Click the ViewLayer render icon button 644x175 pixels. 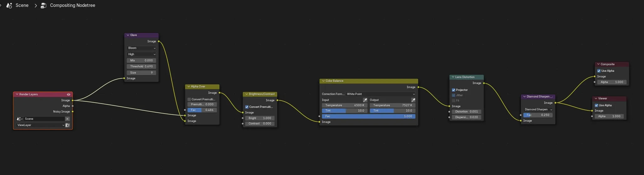click(x=67, y=125)
